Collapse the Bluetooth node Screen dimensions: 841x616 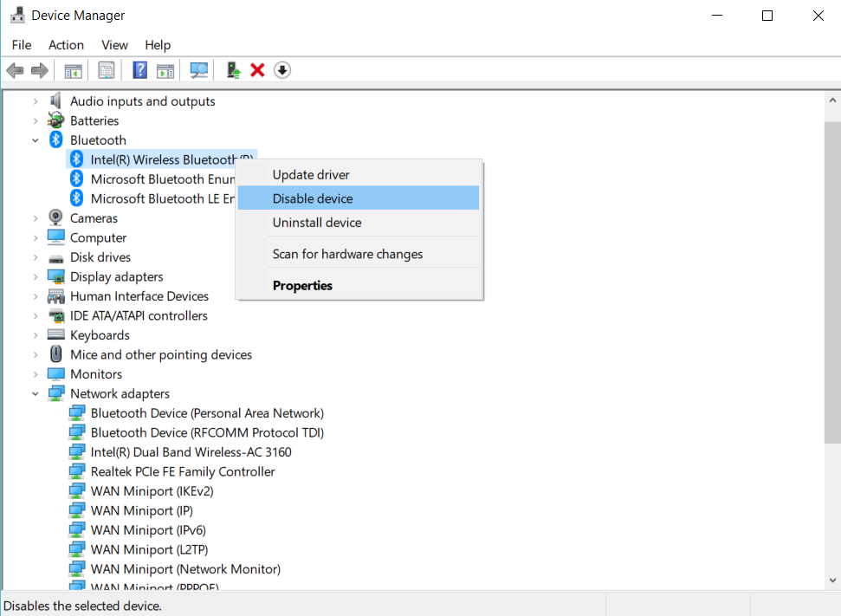click(36, 140)
